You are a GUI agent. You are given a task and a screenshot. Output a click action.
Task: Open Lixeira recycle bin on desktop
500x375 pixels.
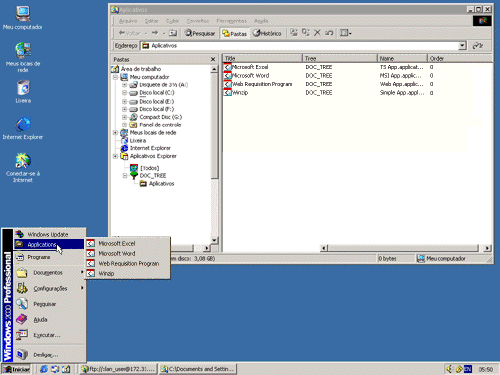(x=23, y=91)
